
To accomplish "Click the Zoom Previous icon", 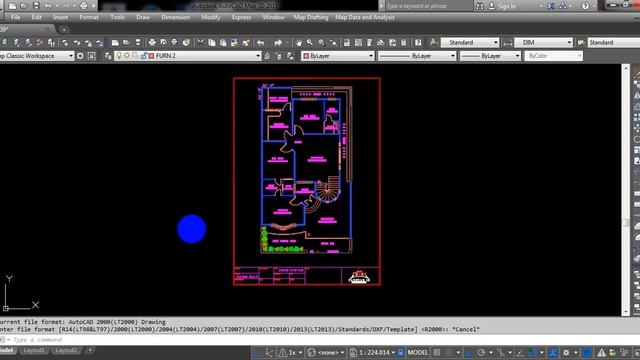I will pyautogui.click(x=333, y=42).
